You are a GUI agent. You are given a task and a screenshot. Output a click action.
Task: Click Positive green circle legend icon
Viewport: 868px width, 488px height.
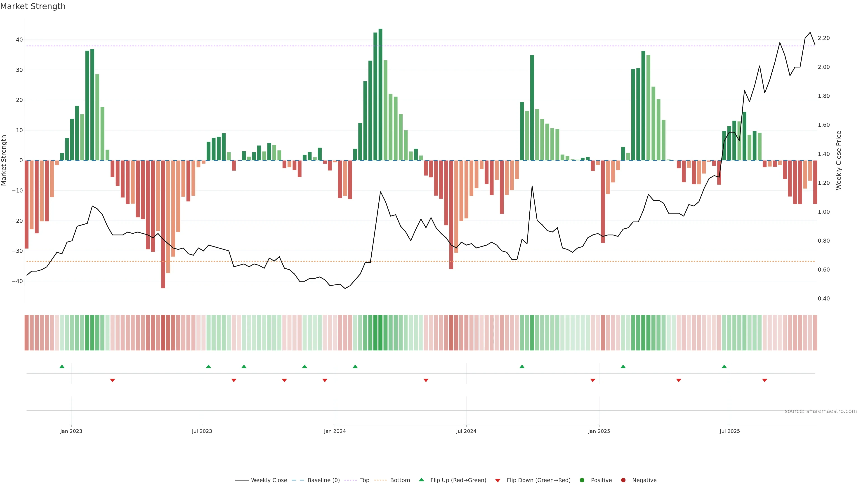(x=582, y=480)
